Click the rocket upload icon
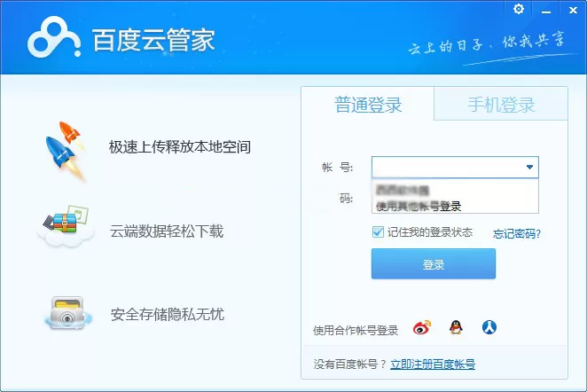587x392 pixels. tap(67, 152)
